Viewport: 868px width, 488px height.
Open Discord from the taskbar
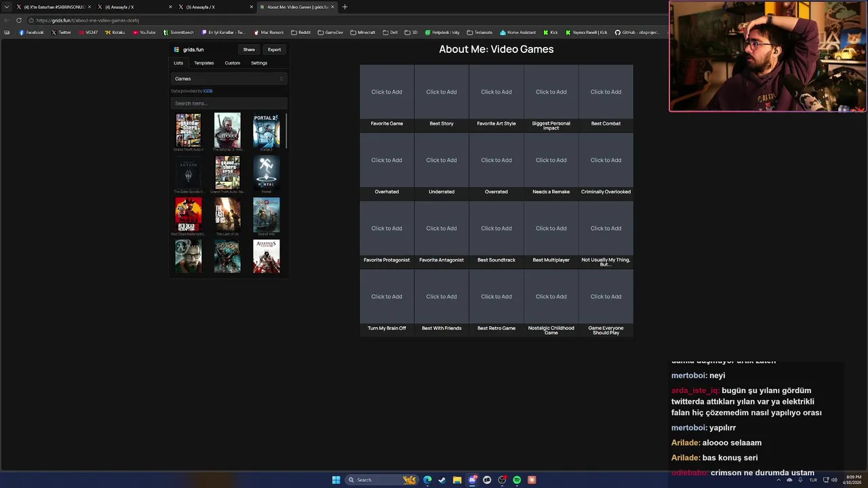pos(472,480)
